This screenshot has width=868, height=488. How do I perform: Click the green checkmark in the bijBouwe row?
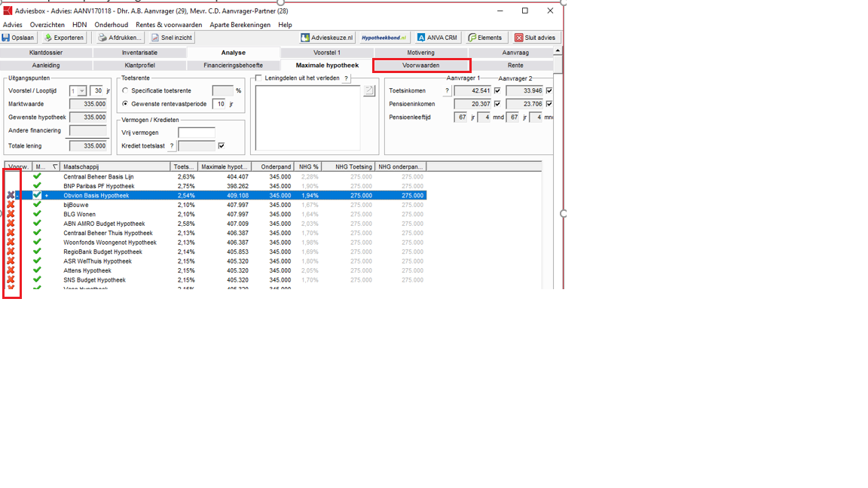pyautogui.click(x=37, y=205)
